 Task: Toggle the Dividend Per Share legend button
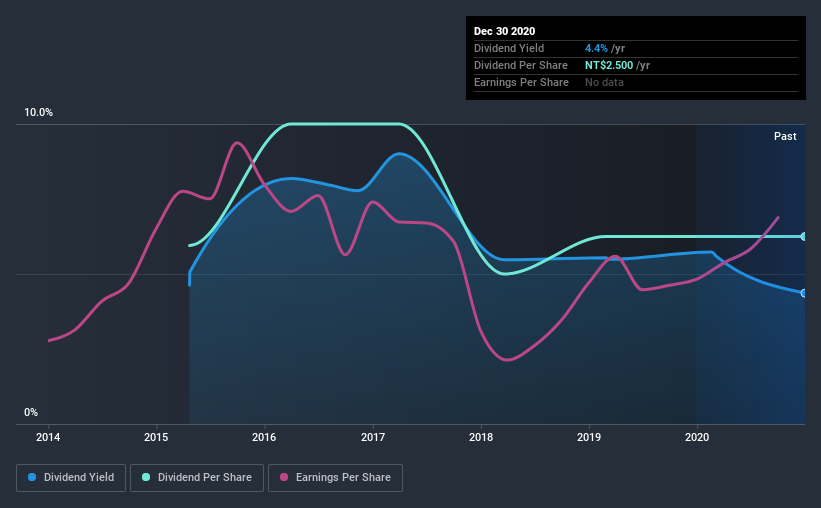click(x=197, y=478)
